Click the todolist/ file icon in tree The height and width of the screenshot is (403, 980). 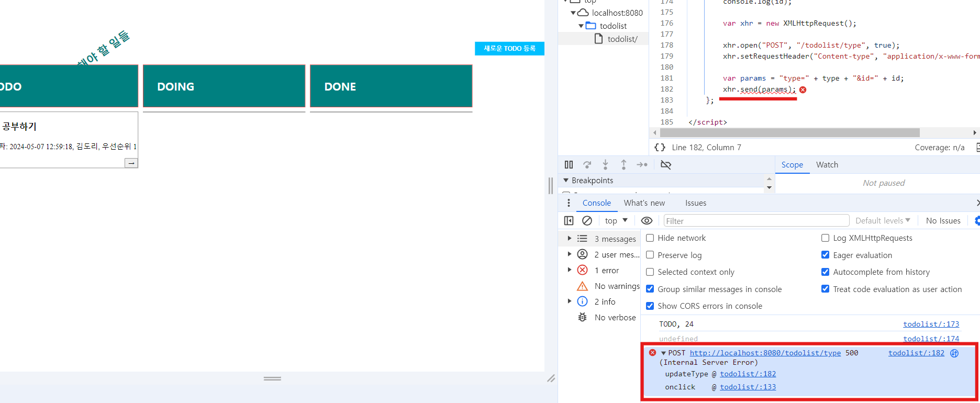pos(598,39)
